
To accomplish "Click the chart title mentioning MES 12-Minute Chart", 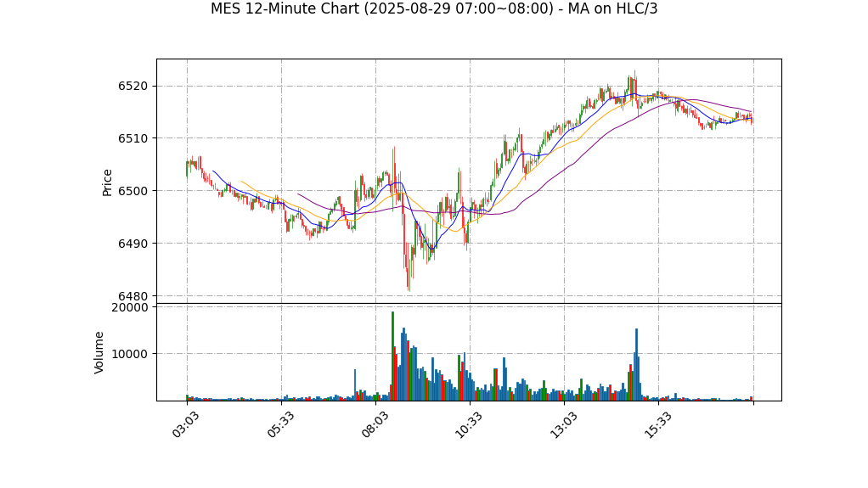I will [434, 8].
